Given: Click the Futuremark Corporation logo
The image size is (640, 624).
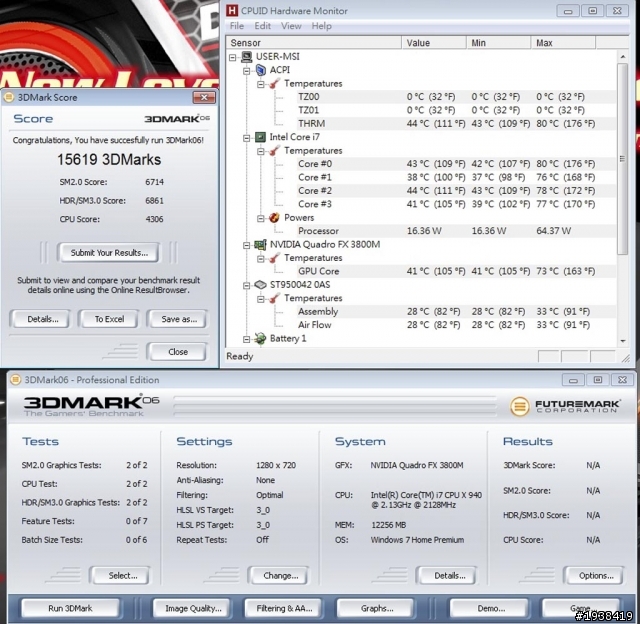Looking at the screenshot, I should pyautogui.click(x=565, y=406).
